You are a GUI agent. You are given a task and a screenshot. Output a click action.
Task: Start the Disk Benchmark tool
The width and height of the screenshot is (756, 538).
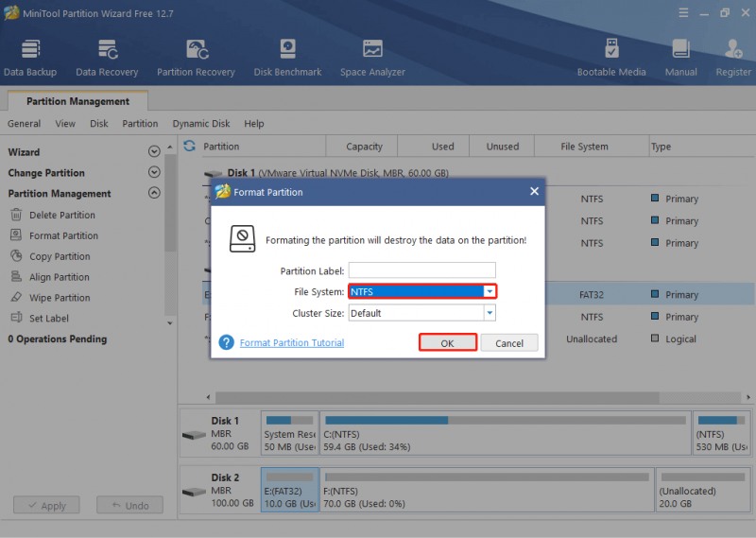(x=287, y=58)
